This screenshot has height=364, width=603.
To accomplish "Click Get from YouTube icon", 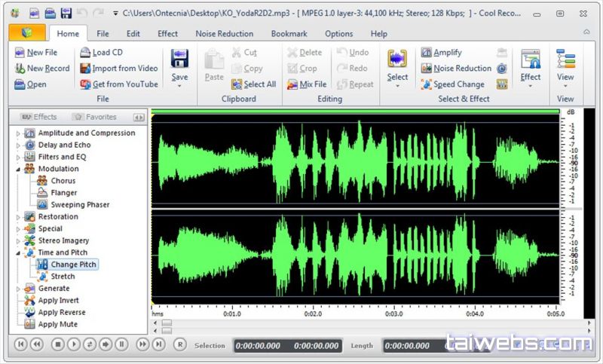I will [x=84, y=84].
